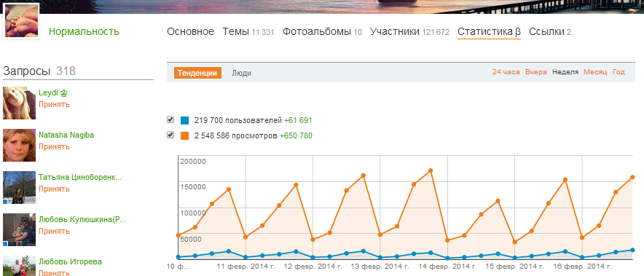Screen dimensions: 644x276
Task: Click the crown icon beside Leydi
Action: 63,92
